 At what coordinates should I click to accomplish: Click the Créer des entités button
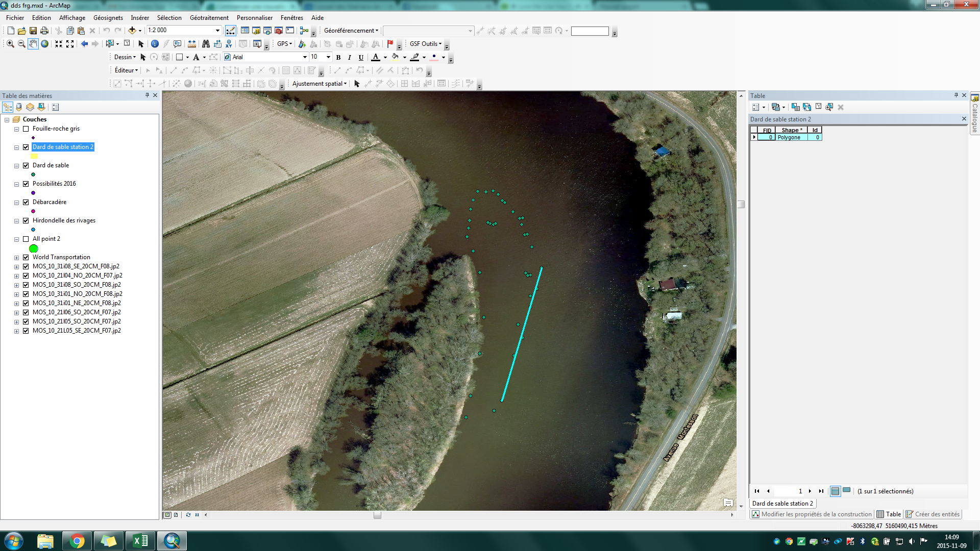933,514
